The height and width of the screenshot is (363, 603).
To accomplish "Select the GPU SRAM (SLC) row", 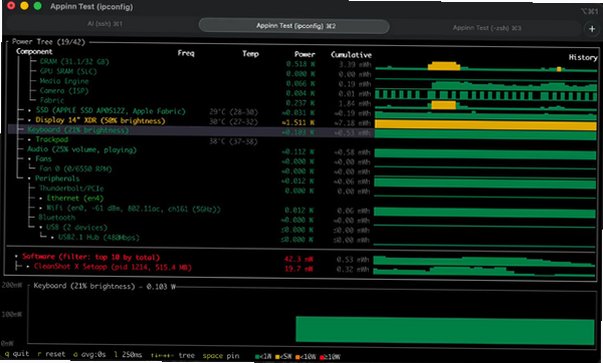I will [68, 71].
